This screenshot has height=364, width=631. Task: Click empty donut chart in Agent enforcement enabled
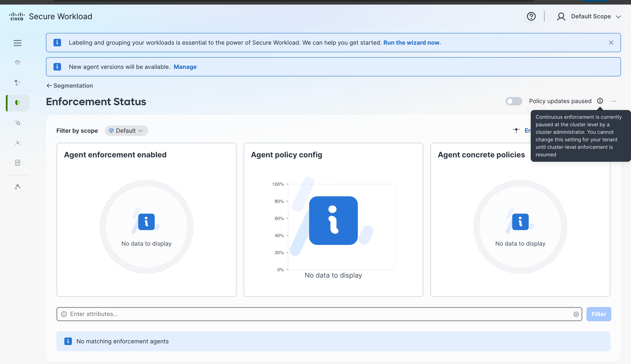coord(146,227)
